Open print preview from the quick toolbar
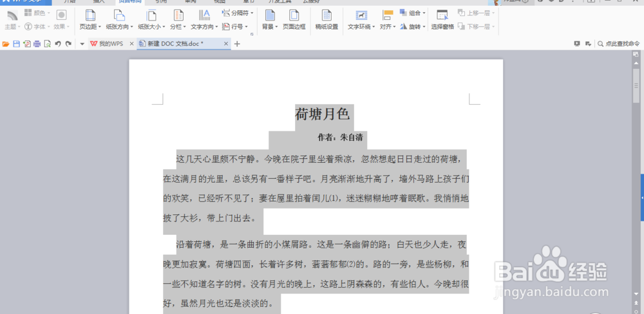 (48, 44)
